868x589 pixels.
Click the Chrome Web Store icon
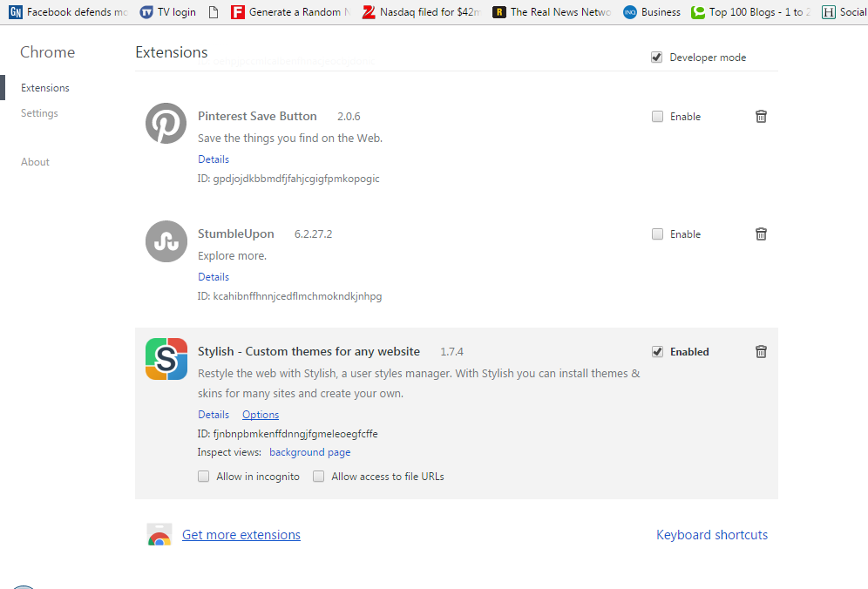click(x=159, y=534)
